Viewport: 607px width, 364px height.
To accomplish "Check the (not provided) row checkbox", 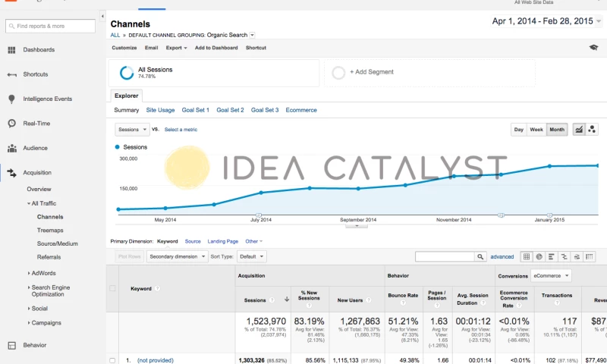I will [112, 360].
